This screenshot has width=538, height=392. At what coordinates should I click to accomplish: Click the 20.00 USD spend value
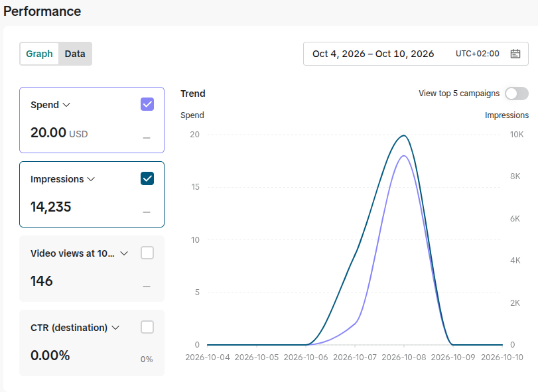tap(59, 133)
